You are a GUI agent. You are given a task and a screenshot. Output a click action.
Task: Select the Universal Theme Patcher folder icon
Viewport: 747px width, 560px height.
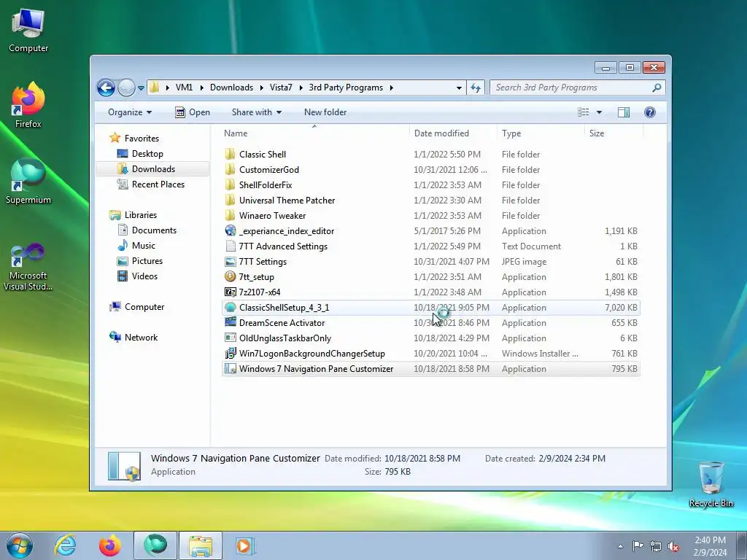[x=230, y=200]
